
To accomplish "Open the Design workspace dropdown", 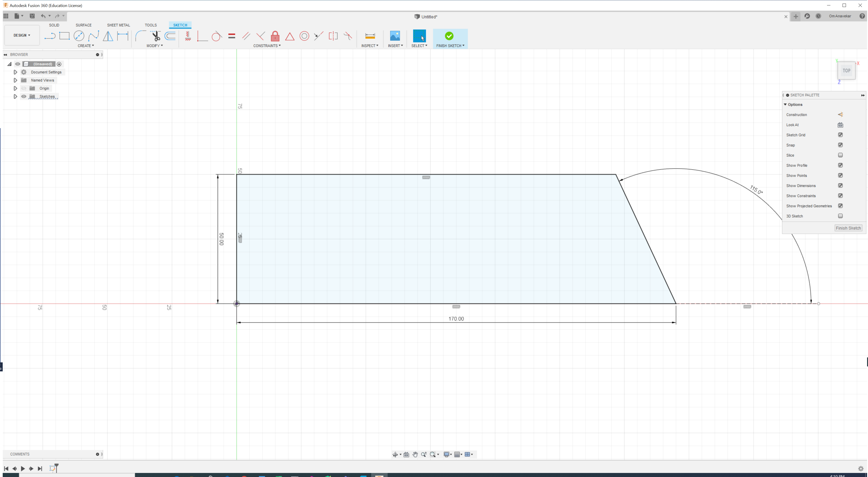I will coord(22,35).
